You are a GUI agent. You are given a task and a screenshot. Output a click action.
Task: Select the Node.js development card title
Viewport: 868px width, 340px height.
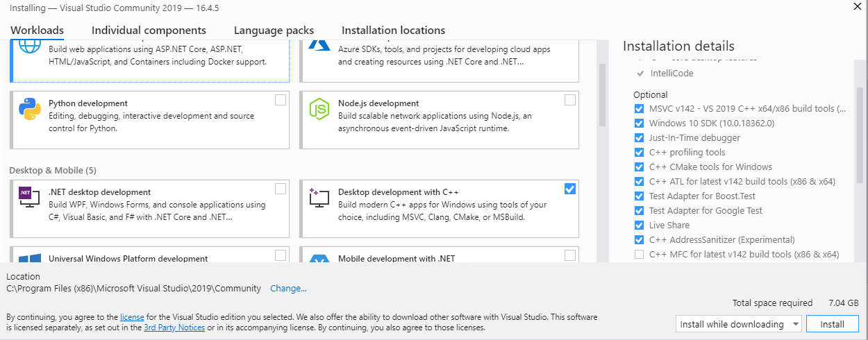378,103
